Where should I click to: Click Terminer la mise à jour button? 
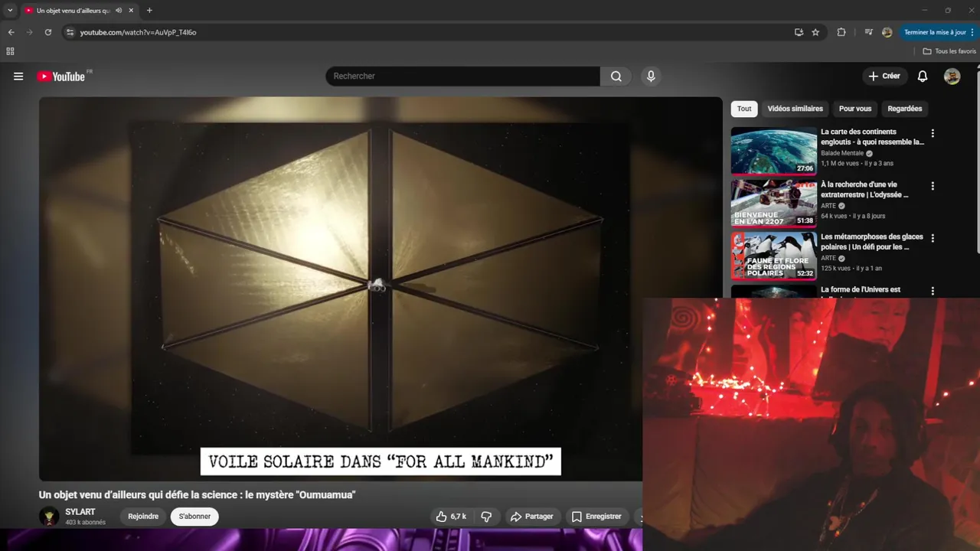pos(935,32)
